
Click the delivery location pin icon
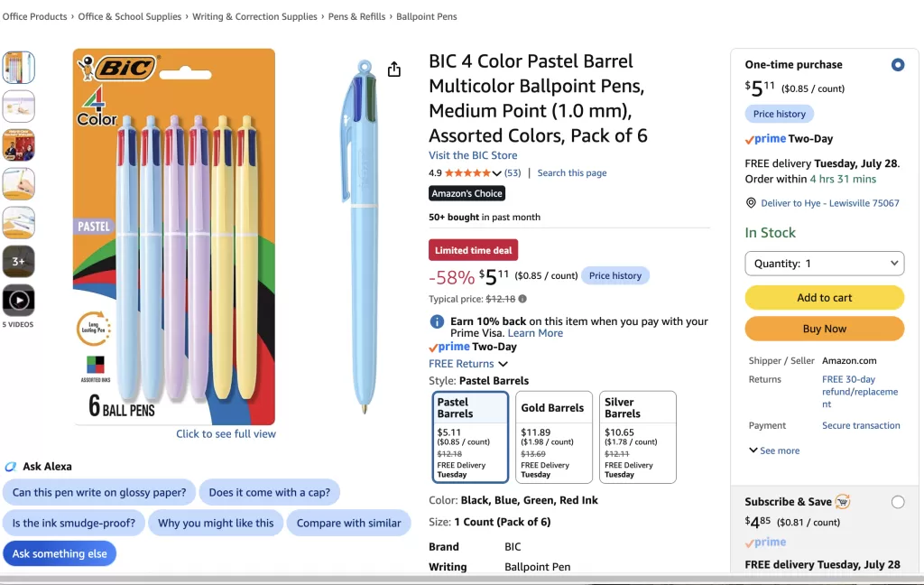click(x=751, y=203)
